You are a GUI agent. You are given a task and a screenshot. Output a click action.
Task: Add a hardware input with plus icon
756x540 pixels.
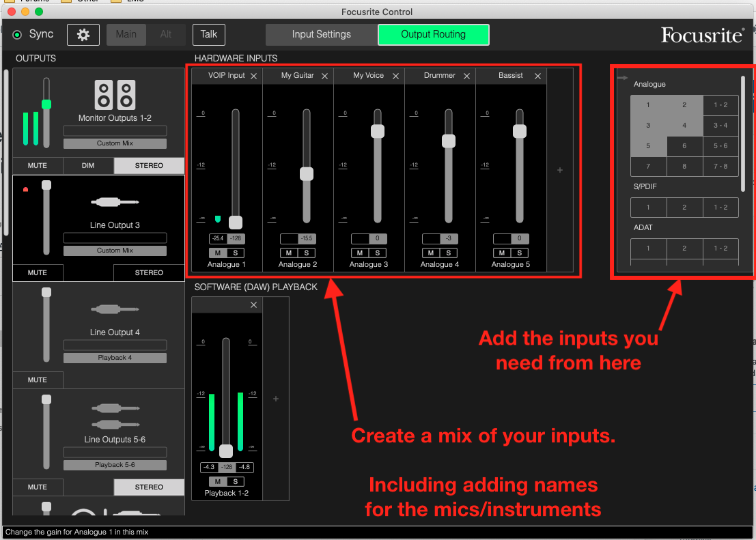coord(560,170)
